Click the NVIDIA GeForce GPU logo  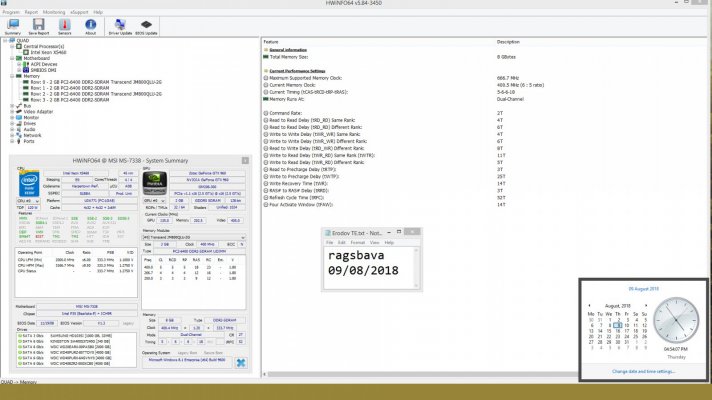pos(155,183)
